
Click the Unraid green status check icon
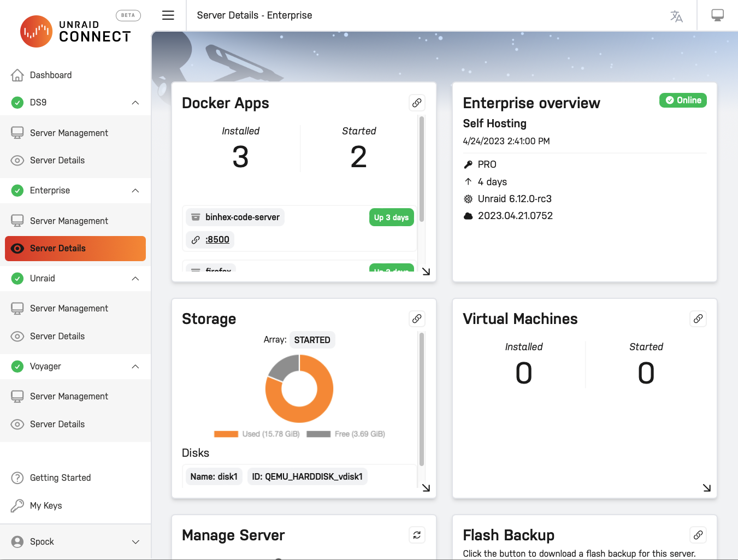[17, 278]
